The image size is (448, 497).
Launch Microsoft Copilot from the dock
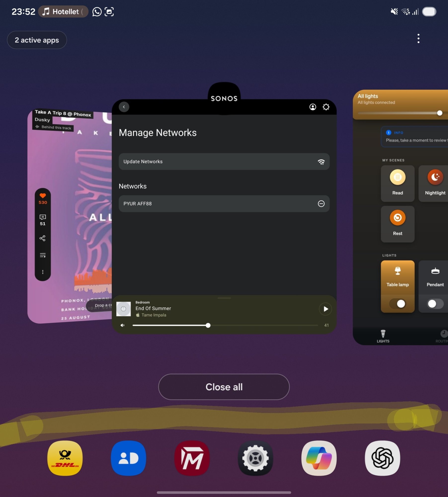(x=319, y=458)
